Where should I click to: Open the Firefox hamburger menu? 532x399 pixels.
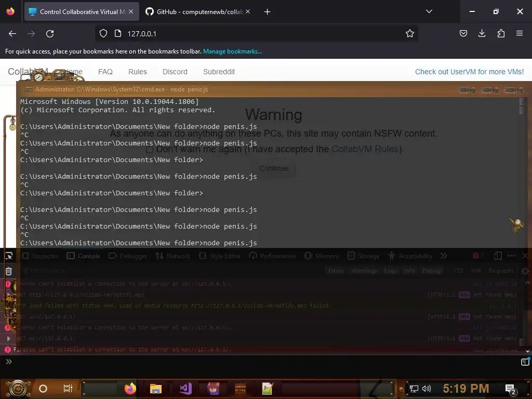coord(519,33)
